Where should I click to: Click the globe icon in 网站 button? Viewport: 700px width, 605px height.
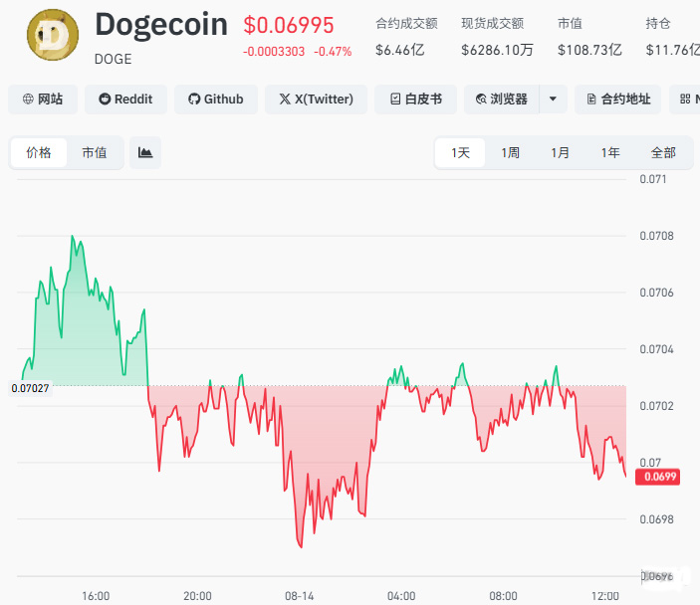click(28, 100)
